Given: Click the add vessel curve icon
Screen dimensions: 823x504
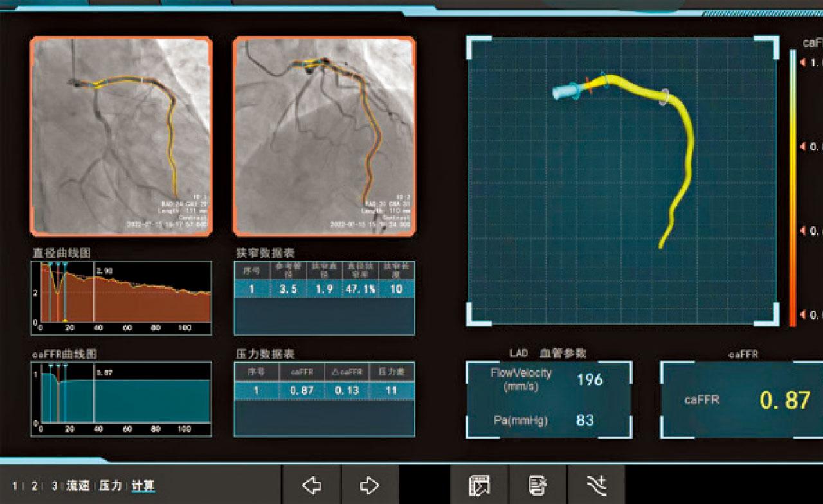Looking at the screenshot, I should (x=595, y=485).
